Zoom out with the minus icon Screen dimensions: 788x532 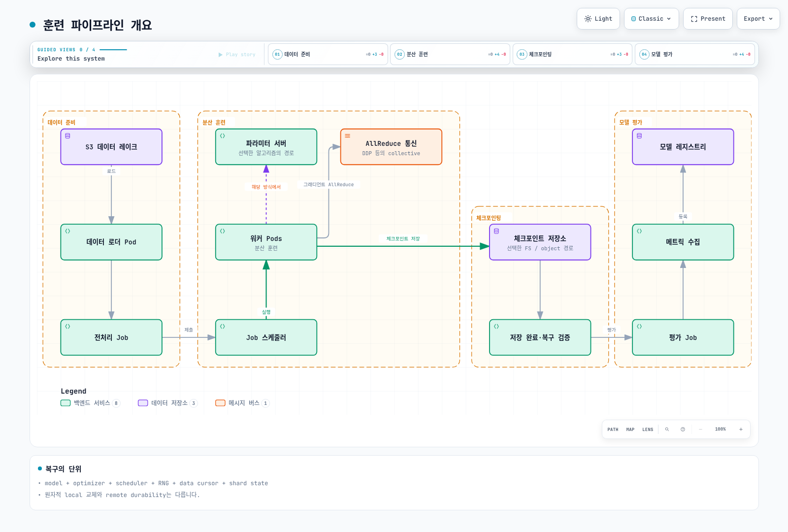(x=700, y=430)
